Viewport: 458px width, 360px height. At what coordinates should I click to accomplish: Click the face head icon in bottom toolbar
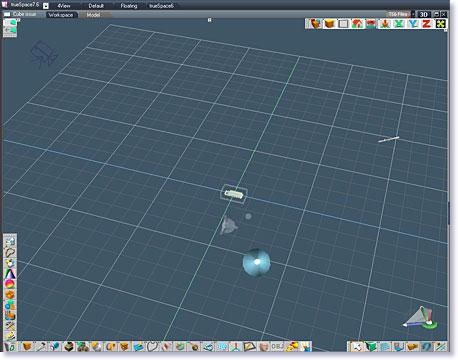coord(263,347)
